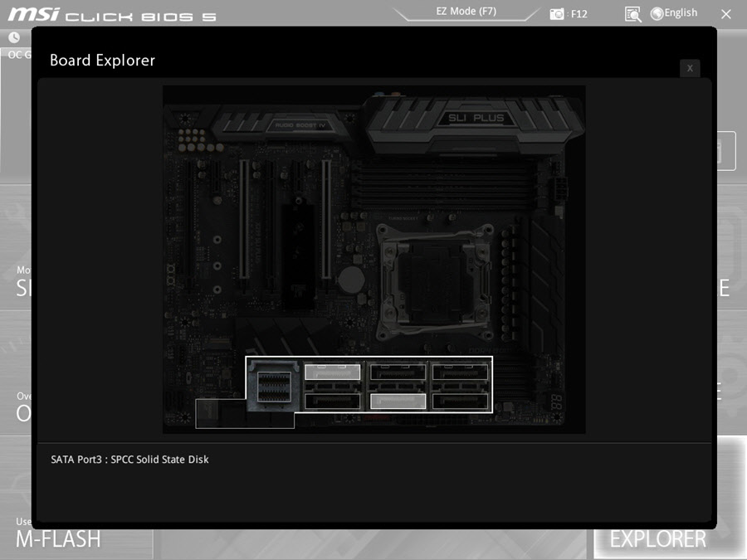Open the M-FLASH utility

coord(58,538)
